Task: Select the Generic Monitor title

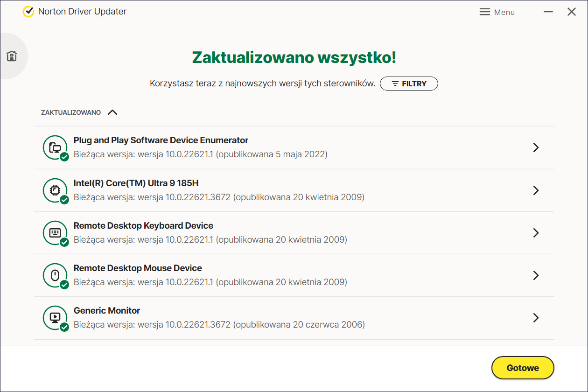Action: (x=107, y=311)
